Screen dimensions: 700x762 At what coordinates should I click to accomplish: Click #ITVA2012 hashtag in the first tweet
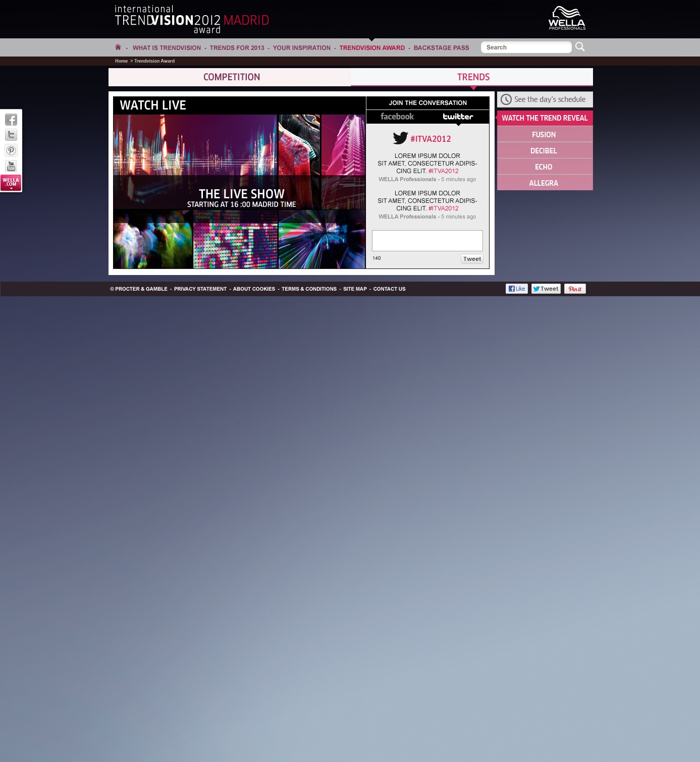click(x=444, y=171)
